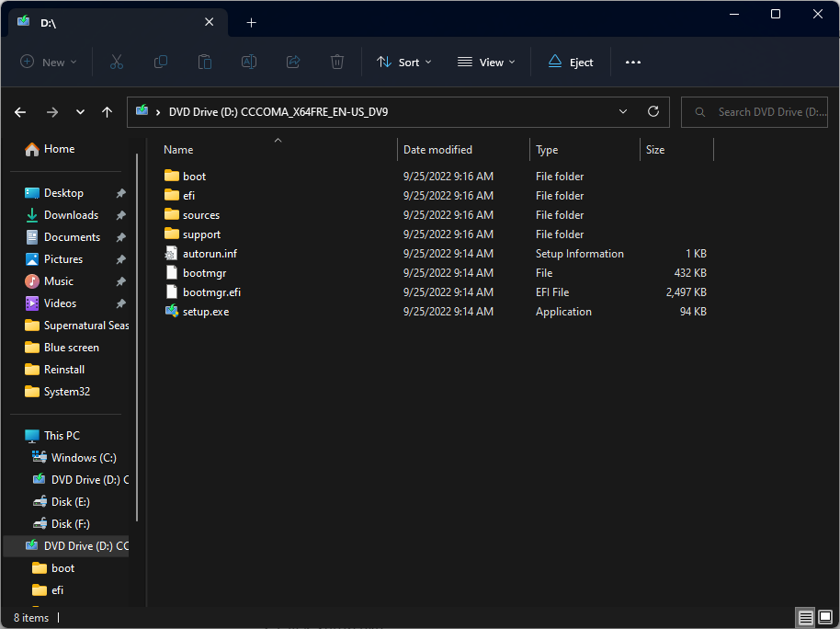Unpin Downloads using its pin icon
The width and height of the screenshot is (840, 629).
point(121,215)
